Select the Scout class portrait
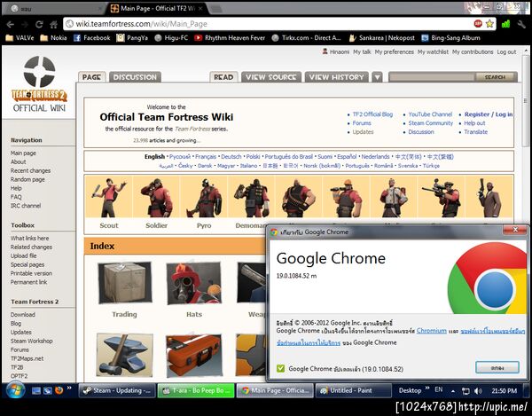This screenshot has height=416, width=532. tap(109, 198)
